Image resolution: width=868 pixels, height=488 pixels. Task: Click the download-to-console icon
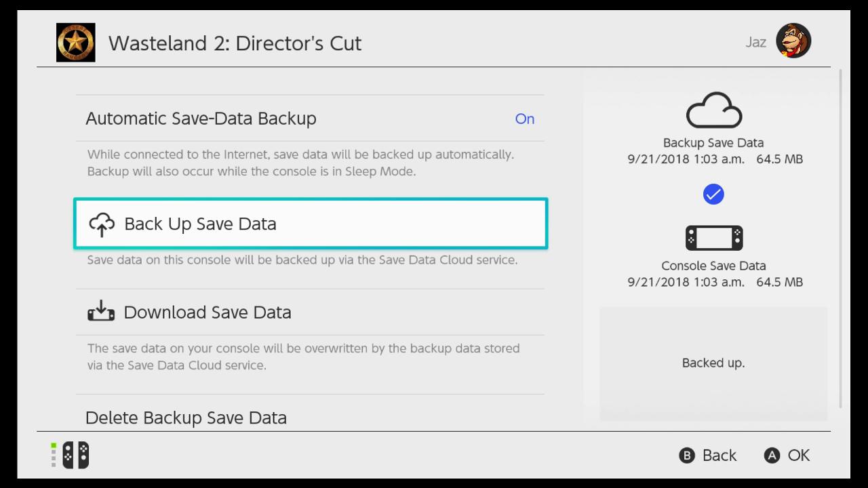tap(101, 311)
